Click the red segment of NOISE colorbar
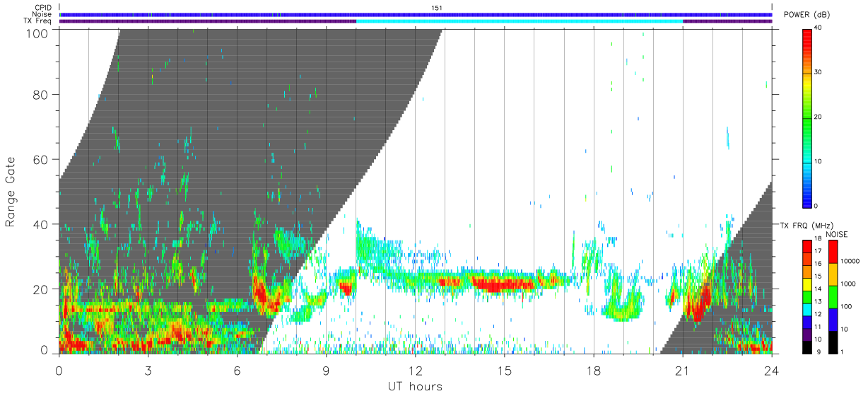868x401 pixels. coord(833,252)
